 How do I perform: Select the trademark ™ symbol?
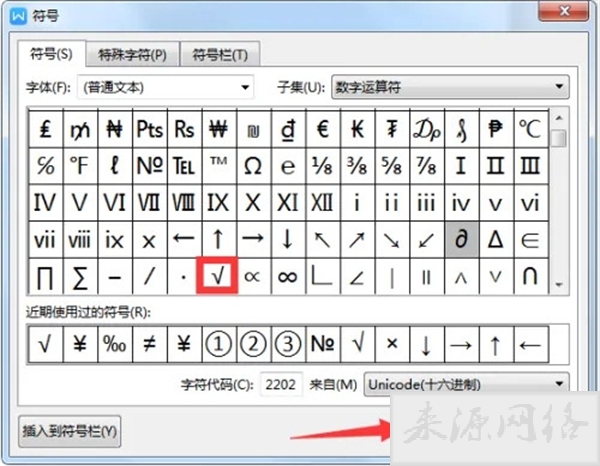218,166
